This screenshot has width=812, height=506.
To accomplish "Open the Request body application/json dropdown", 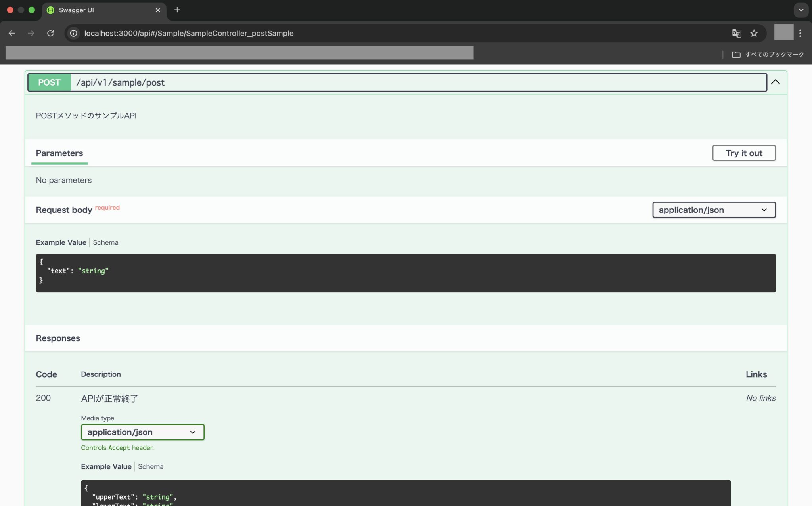I will pyautogui.click(x=713, y=210).
